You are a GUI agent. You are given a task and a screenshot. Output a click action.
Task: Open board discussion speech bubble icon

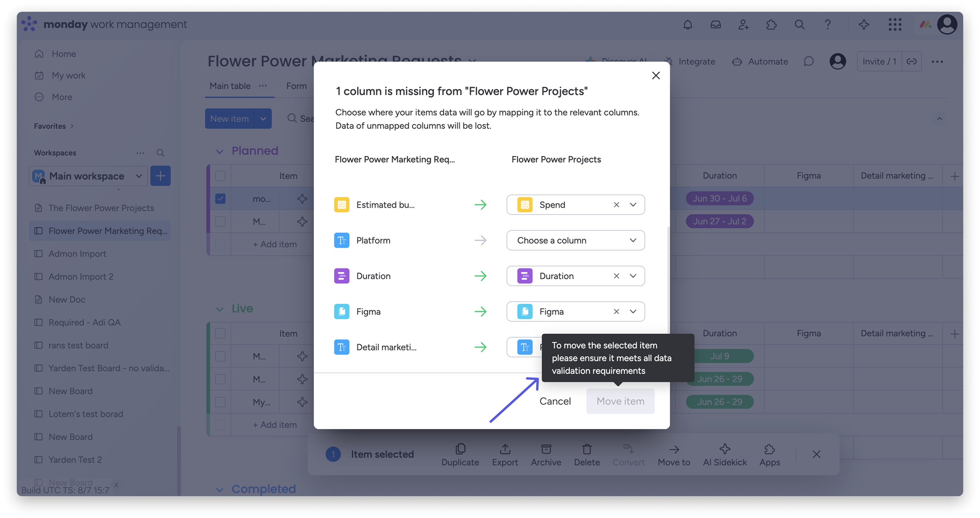pyautogui.click(x=808, y=61)
